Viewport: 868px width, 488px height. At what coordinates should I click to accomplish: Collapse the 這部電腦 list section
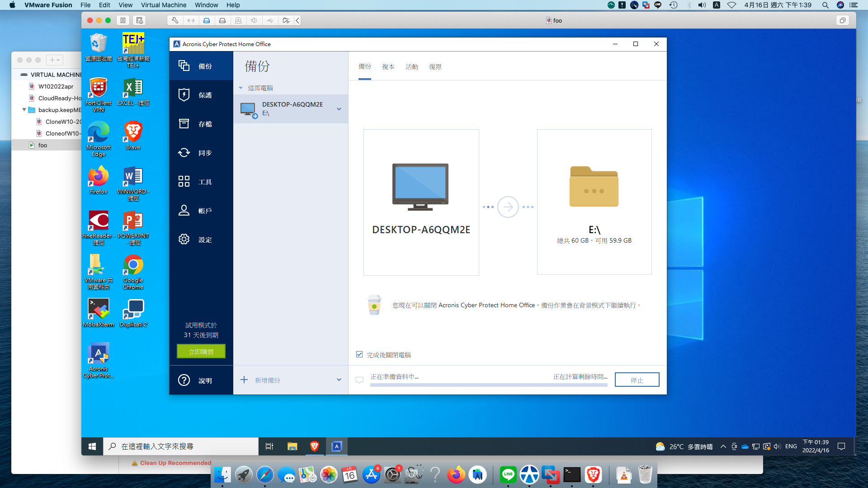click(241, 88)
